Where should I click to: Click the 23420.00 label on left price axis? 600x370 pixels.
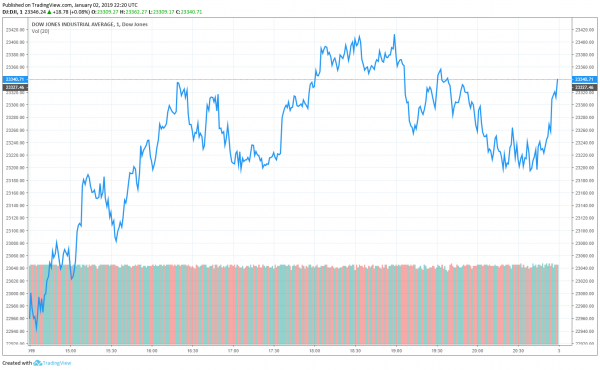coord(15,30)
